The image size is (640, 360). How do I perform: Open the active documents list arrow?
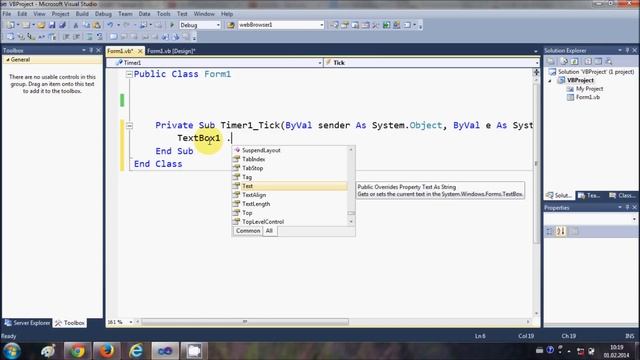click(536, 51)
